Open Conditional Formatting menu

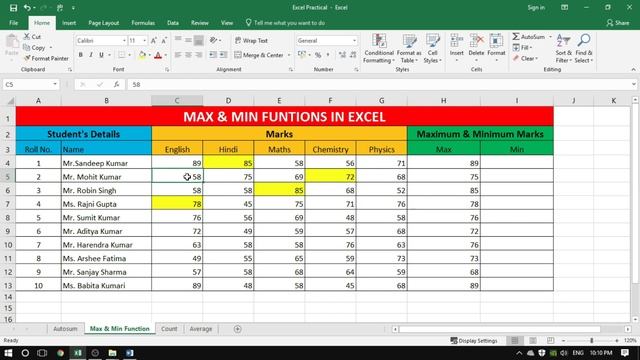[379, 49]
